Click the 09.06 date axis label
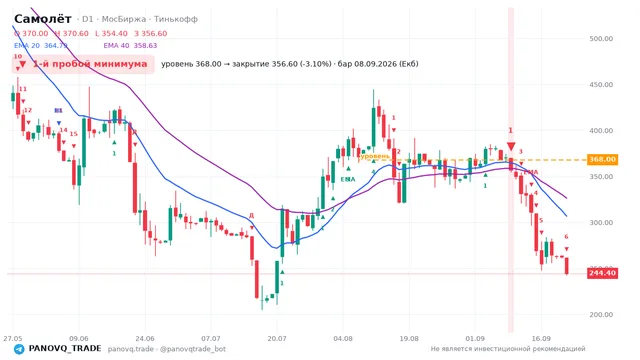 click(79, 338)
